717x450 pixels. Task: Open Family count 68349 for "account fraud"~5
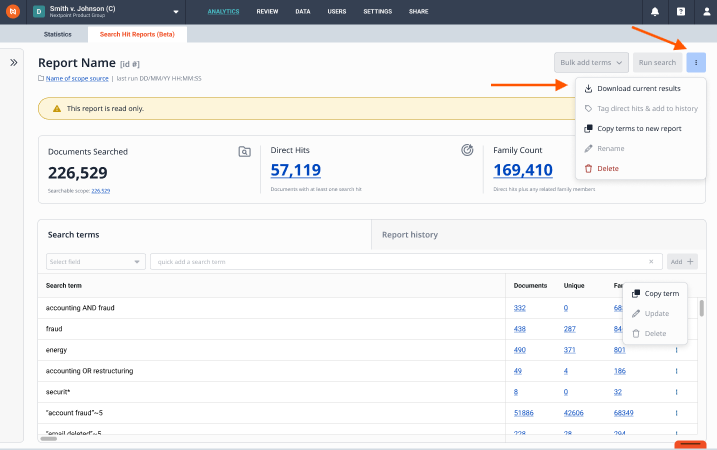(623, 413)
